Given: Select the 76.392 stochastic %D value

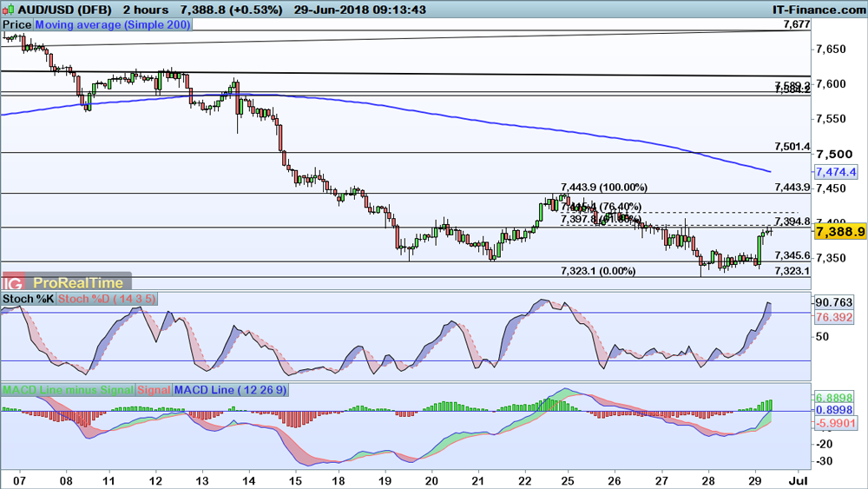Looking at the screenshot, I should (x=833, y=317).
